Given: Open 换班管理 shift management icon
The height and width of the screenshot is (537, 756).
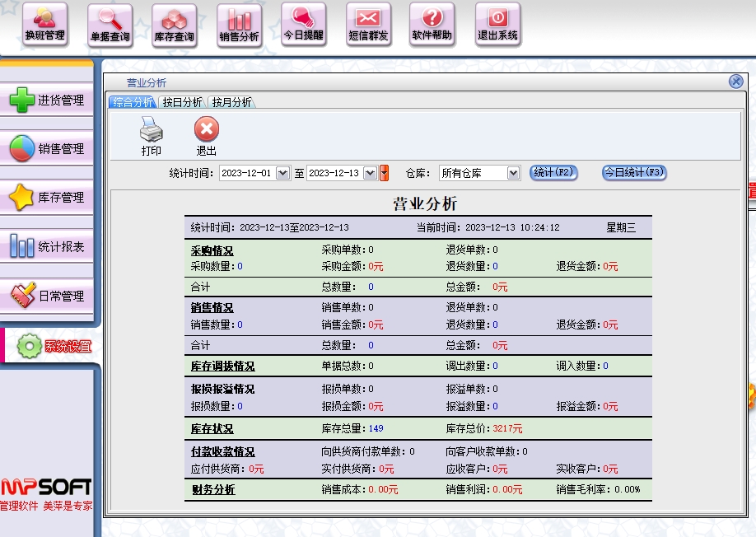Looking at the screenshot, I should click(44, 25).
